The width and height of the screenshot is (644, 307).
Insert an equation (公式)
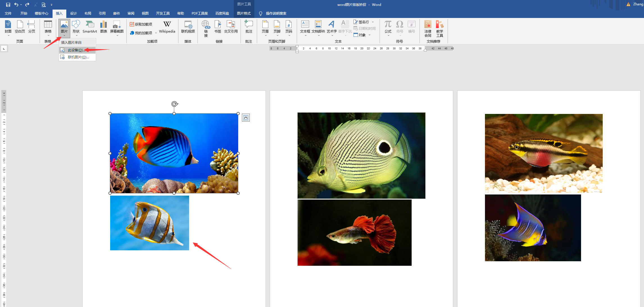(388, 28)
